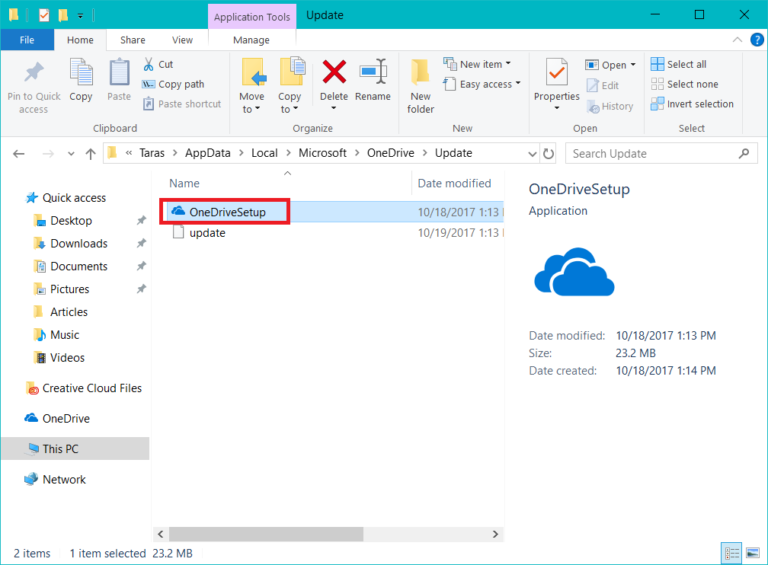Expand the Delete options arrow
This screenshot has height=565, width=768.
(334, 108)
